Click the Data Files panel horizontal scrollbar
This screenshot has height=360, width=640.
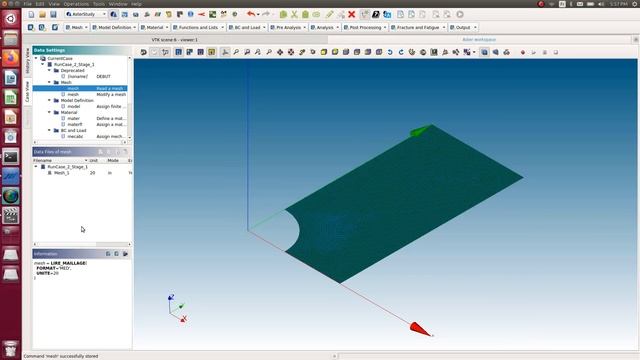click(82, 244)
